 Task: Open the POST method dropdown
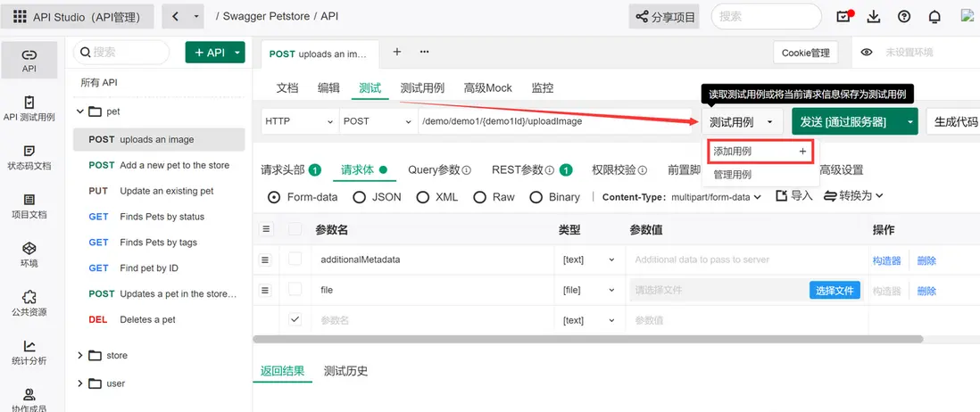pos(378,121)
